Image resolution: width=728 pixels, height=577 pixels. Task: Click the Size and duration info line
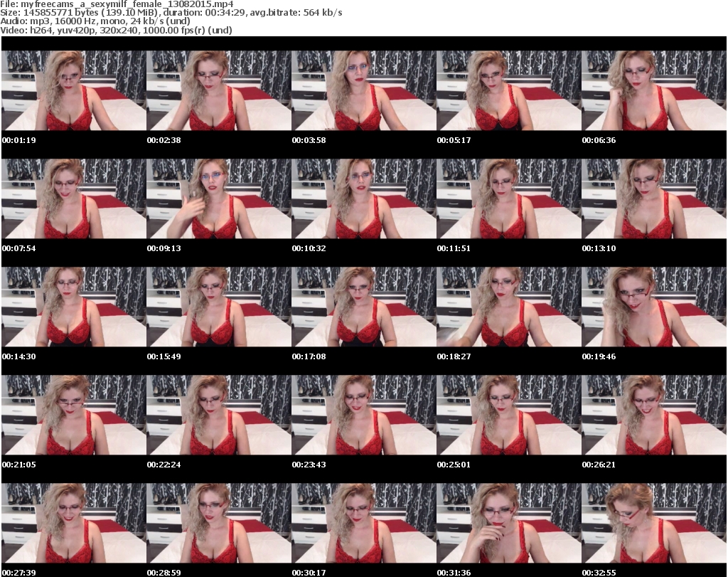point(171,13)
